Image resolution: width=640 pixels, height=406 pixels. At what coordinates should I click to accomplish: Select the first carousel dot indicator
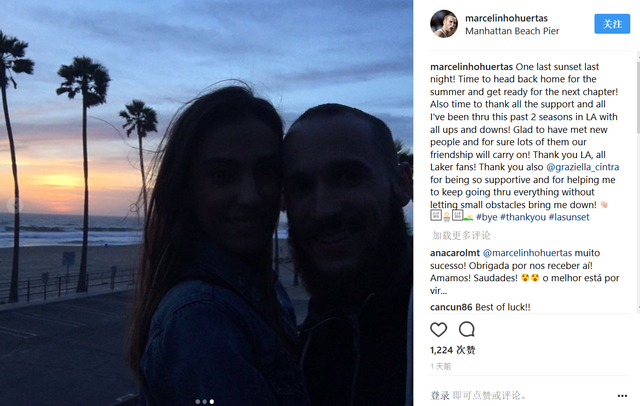[x=198, y=402]
